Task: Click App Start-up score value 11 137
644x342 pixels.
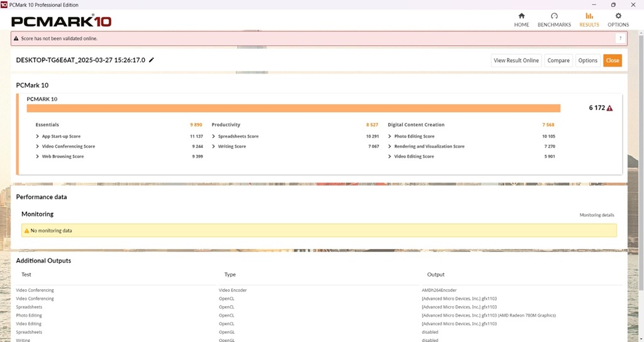Action: (x=196, y=136)
